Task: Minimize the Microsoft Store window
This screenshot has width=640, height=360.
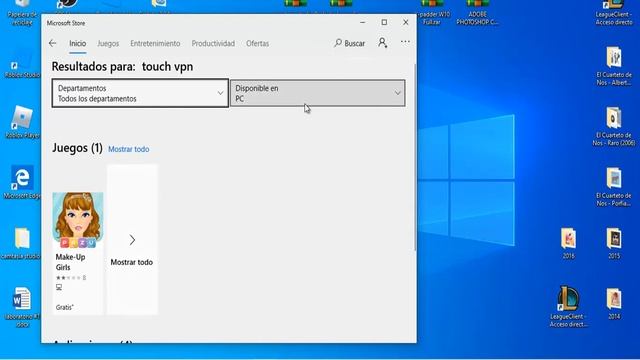Action: point(362,22)
